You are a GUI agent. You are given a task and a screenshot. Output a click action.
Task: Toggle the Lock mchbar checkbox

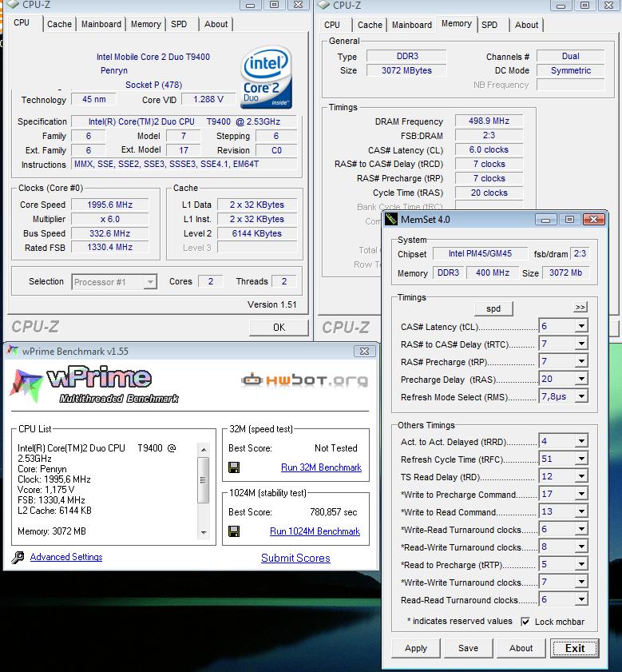pyautogui.click(x=525, y=622)
